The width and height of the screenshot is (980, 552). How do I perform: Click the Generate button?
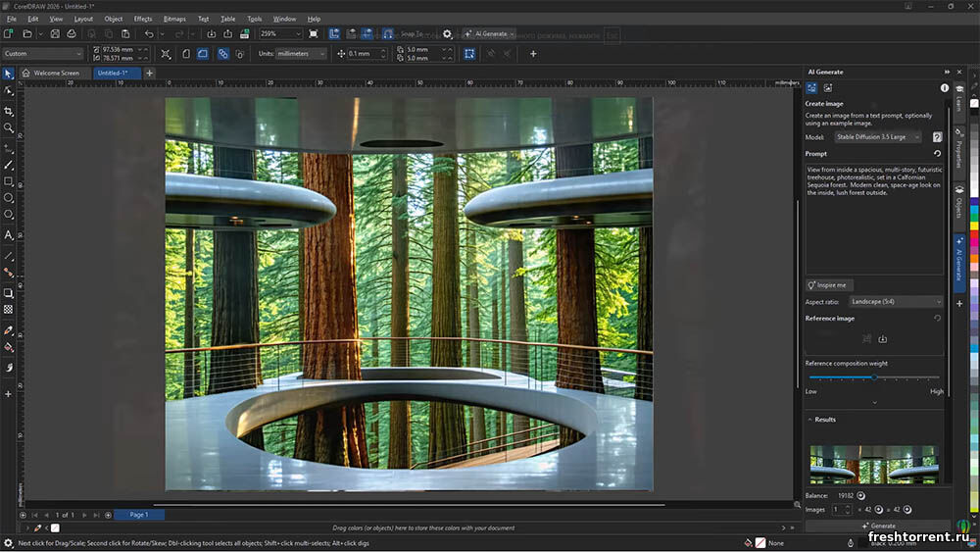(878, 527)
